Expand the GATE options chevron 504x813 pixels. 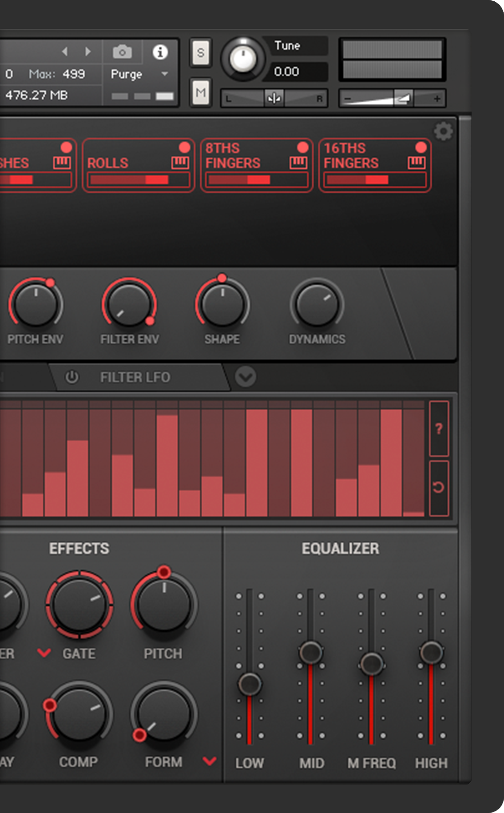coord(44,653)
